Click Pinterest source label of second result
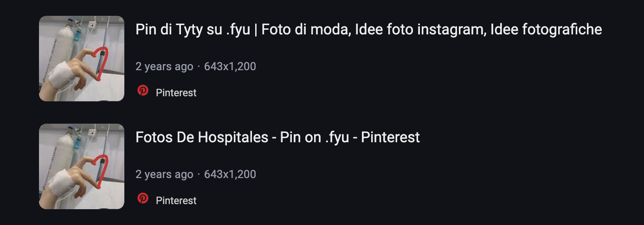Image resolution: width=644 pixels, height=225 pixels. 176,200
